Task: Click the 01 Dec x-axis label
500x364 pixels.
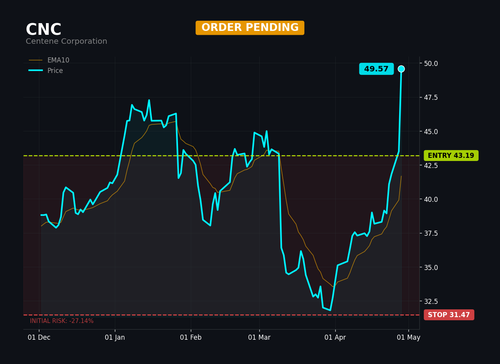Action: [39, 337]
